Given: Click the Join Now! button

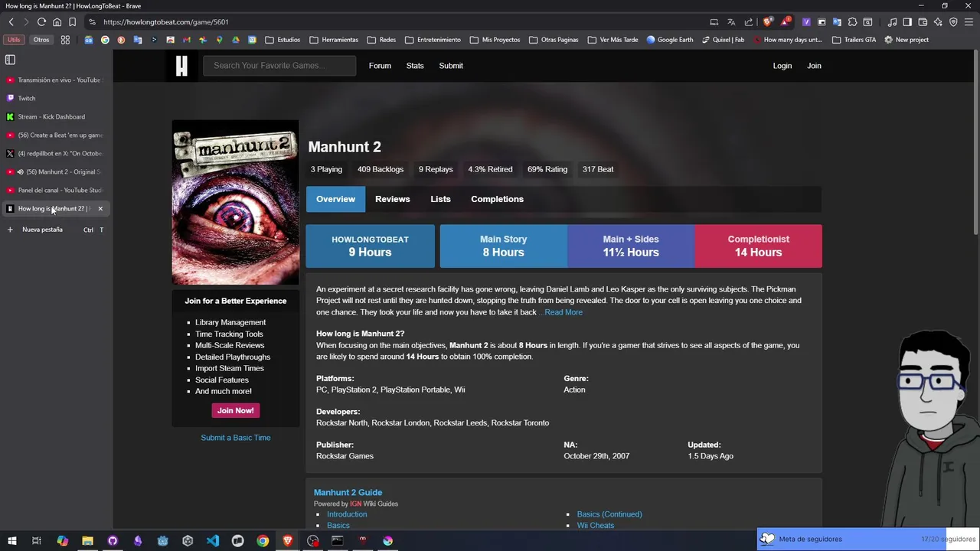Looking at the screenshot, I should [235, 411].
